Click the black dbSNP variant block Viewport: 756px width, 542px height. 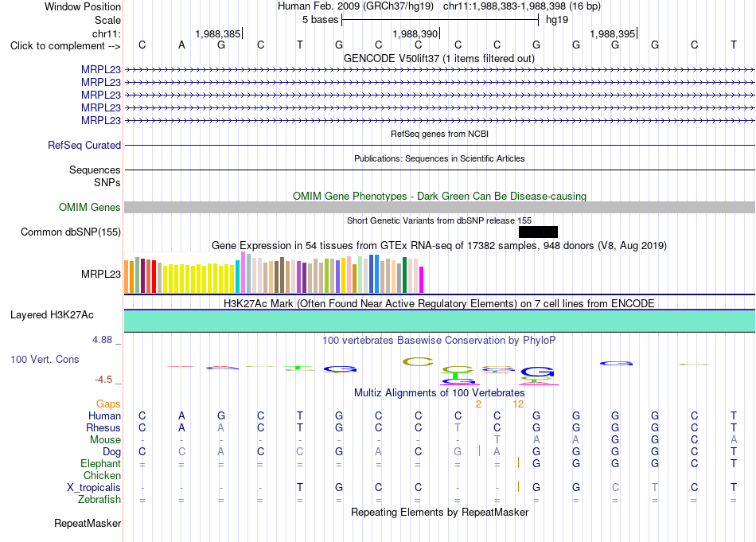538,232
